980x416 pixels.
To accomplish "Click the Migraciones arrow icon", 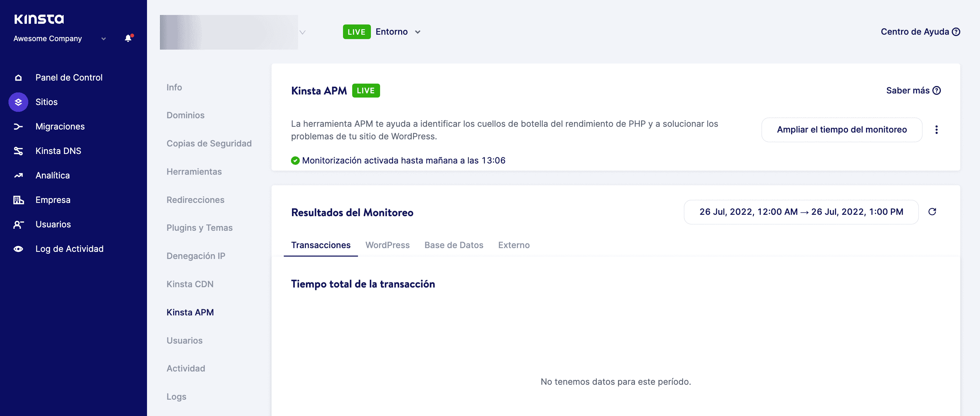I will [18, 126].
